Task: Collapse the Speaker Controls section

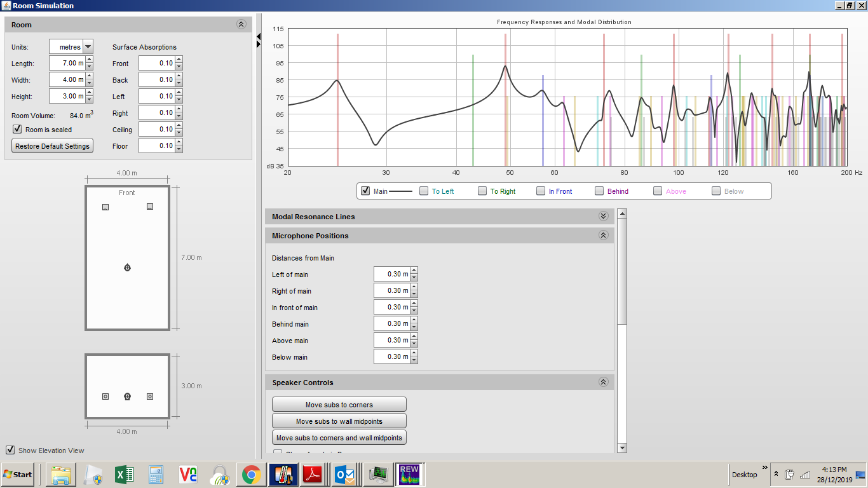Action: tap(603, 382)
